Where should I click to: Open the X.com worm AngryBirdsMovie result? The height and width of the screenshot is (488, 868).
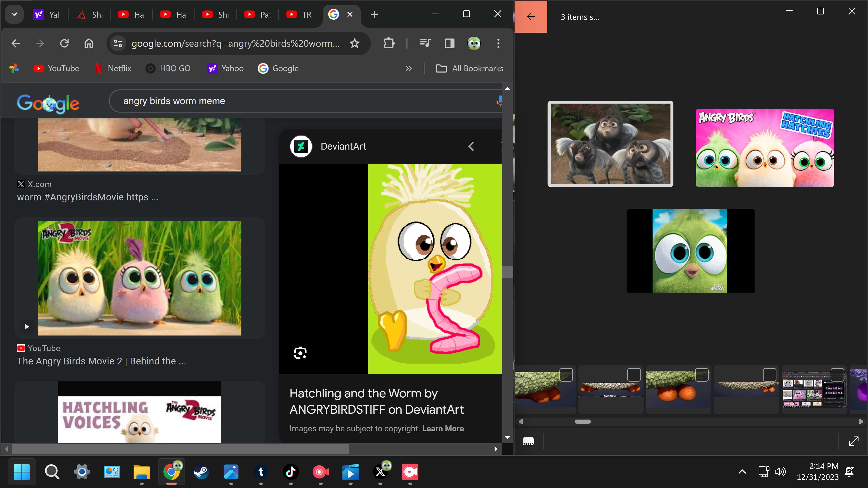click(88, 197)
